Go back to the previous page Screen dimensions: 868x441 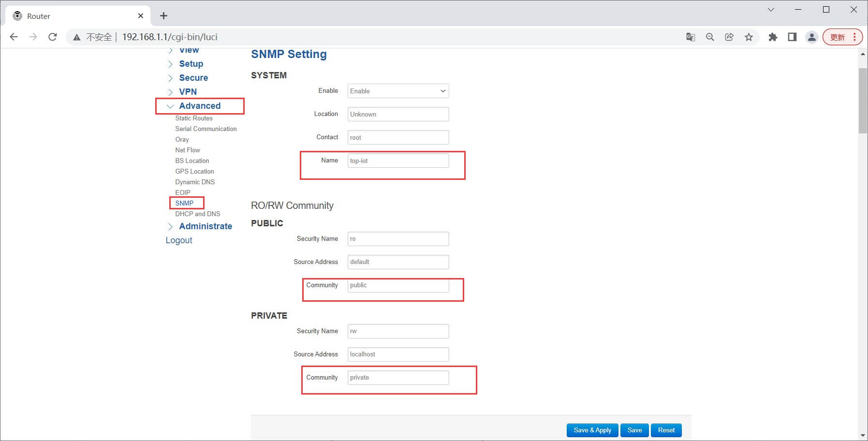(14, 37)
